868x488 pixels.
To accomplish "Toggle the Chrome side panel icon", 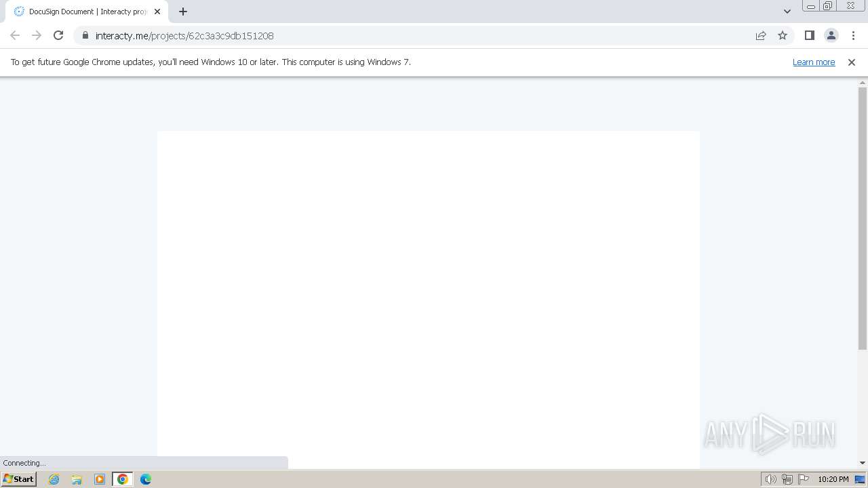I will pos(809,35).
